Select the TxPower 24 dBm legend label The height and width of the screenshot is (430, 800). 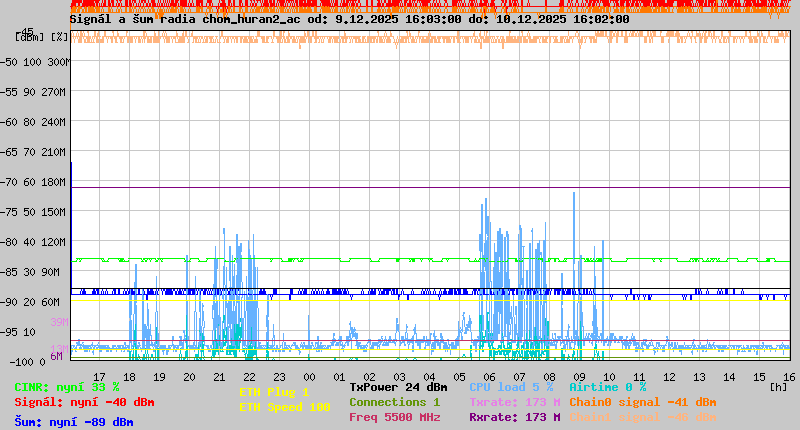[x=398, y=387]
